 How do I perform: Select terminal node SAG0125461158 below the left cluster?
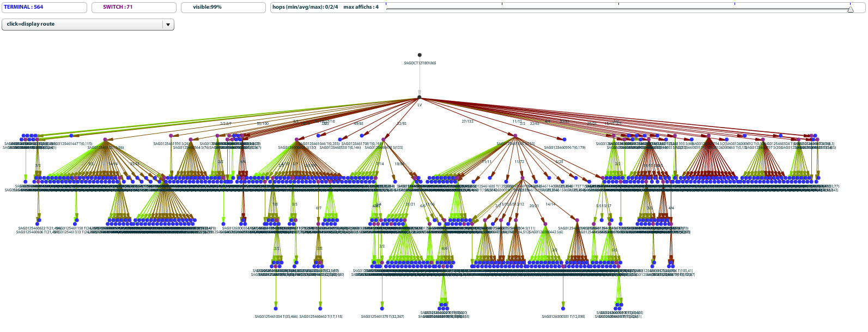coord(76,220)
